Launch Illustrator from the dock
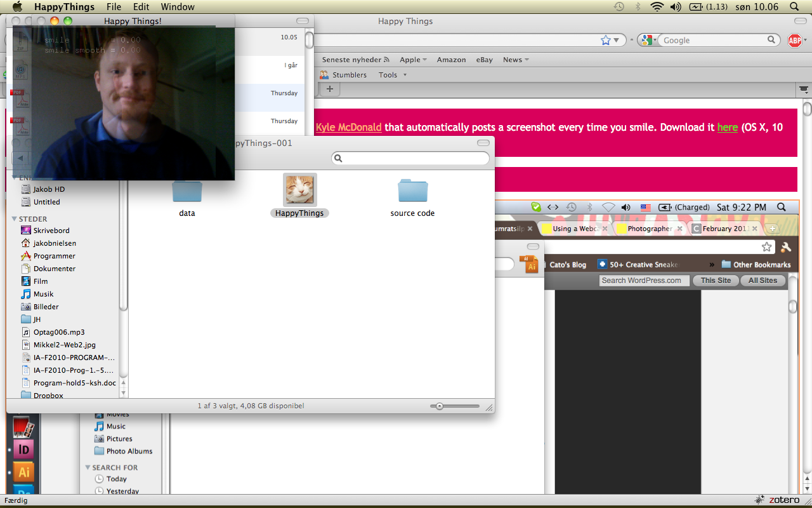 [x=23, y=472]
